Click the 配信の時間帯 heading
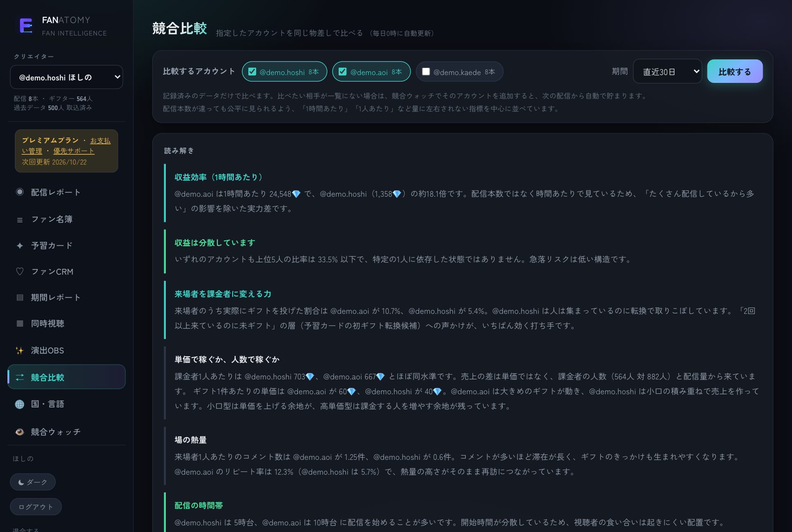This screenshot has width=792, height=532. pos(199,506)
